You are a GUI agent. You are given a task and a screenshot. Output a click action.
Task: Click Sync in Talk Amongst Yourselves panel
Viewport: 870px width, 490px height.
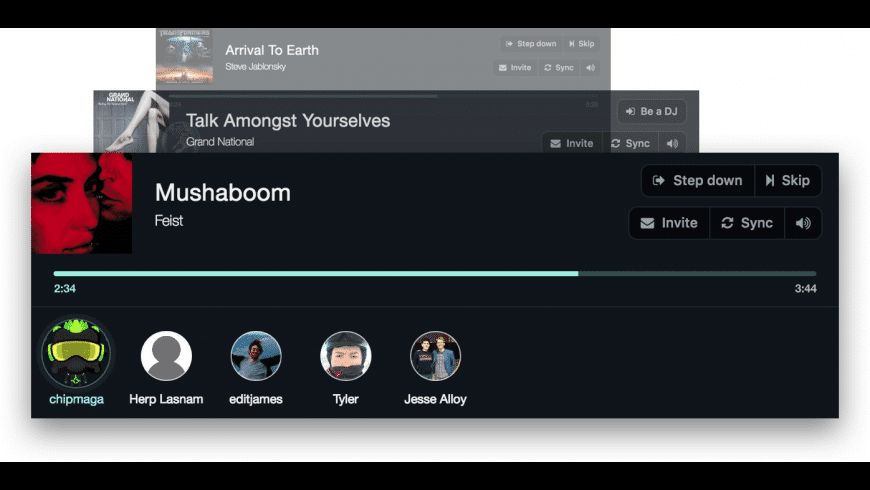630,143
